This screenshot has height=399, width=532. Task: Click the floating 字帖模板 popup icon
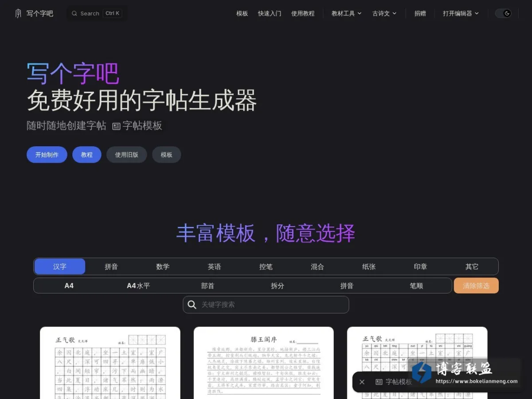click(x=379, y=382)
